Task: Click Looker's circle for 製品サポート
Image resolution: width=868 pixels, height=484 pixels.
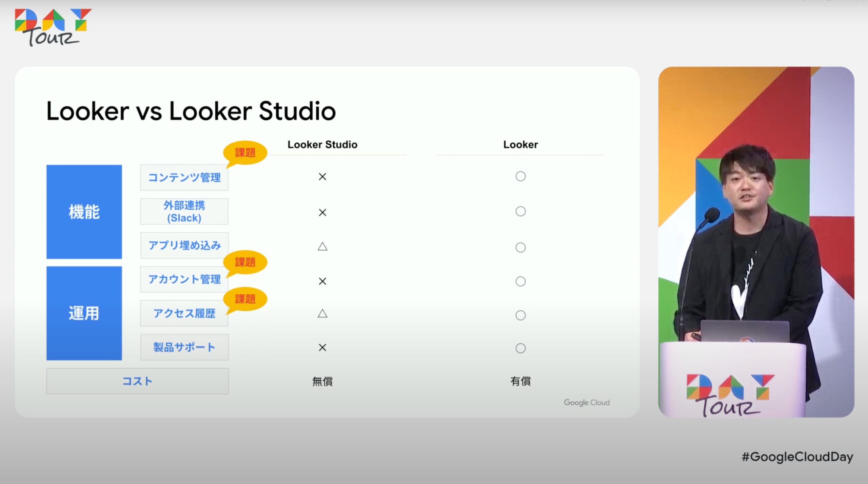Action: [x=520, y=348]
